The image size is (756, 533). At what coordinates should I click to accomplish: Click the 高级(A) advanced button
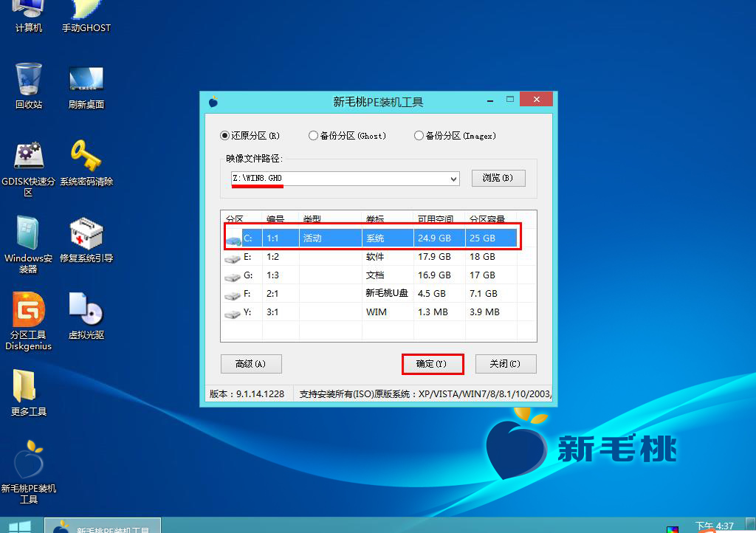pyautogui.click(x=251, y=364)
